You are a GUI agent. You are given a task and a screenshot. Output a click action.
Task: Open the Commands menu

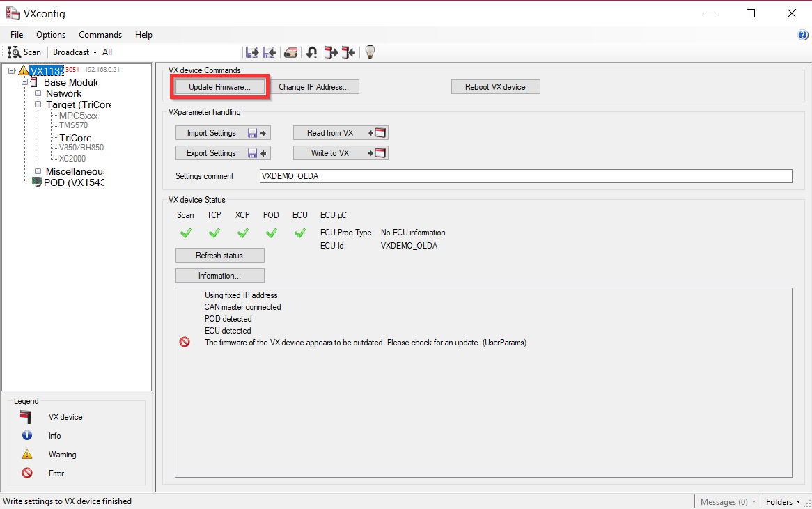click(100, 34)
